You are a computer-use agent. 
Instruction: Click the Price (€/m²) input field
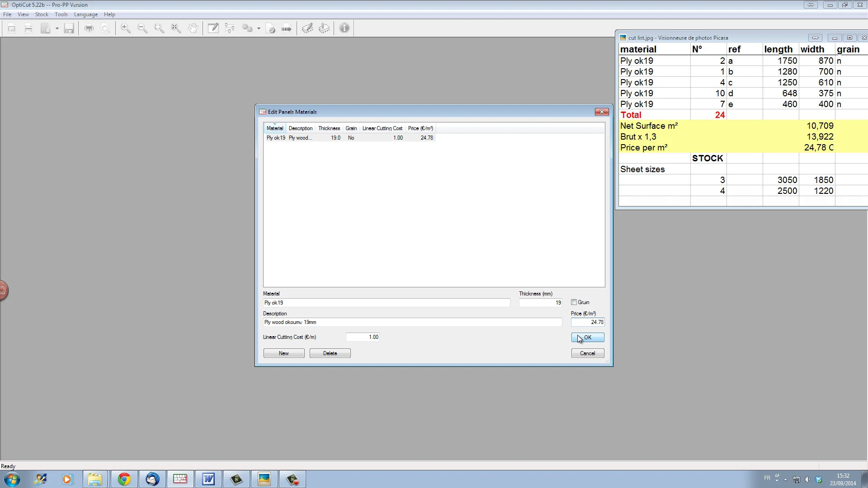pyautogui.click(x=587, y=322)
